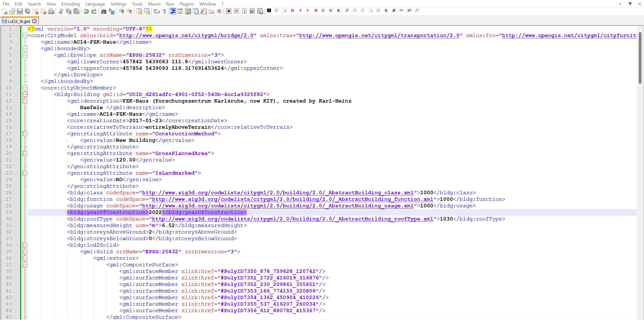
Task: Toggle the indent guide toolbar button
Action: (173, 11)
